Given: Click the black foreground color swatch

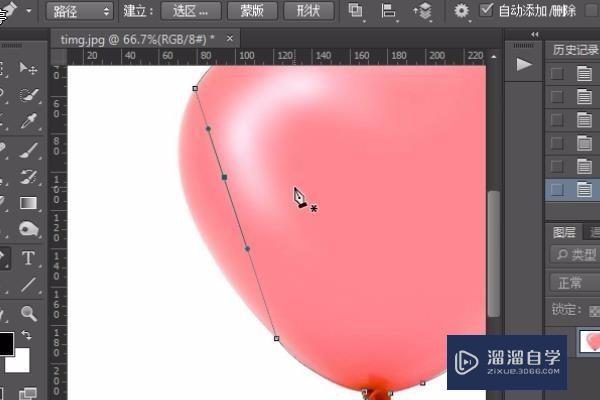Looking at the screenshot, I should tap(5, 343).
